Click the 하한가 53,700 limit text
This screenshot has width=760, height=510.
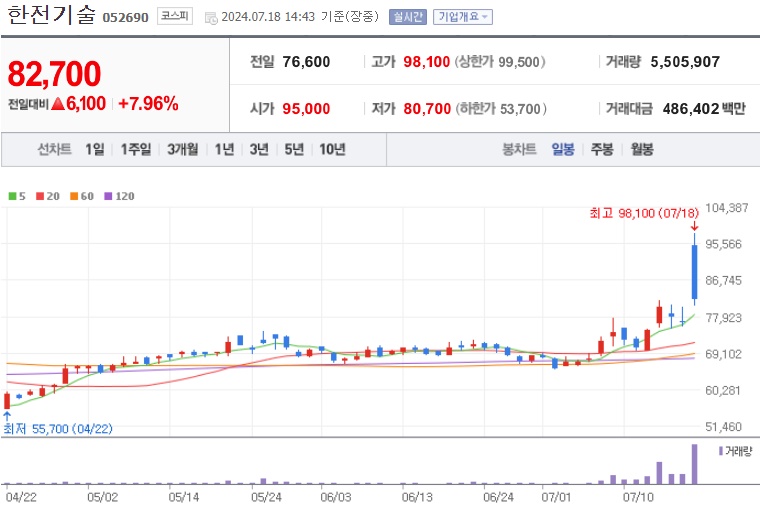tap(501, 109)
